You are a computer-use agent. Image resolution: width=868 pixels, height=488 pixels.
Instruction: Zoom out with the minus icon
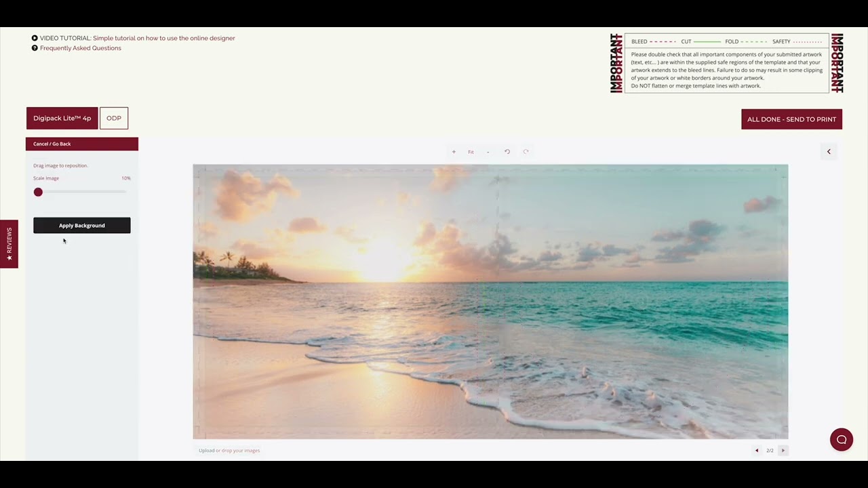[488, 152]
